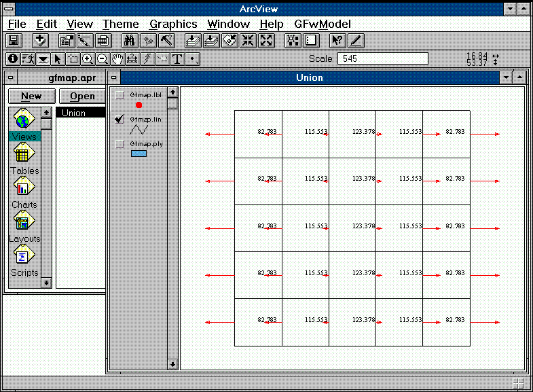Click the Open button in project window
This screenshot has width=533, height=392.
click(82, 96)
